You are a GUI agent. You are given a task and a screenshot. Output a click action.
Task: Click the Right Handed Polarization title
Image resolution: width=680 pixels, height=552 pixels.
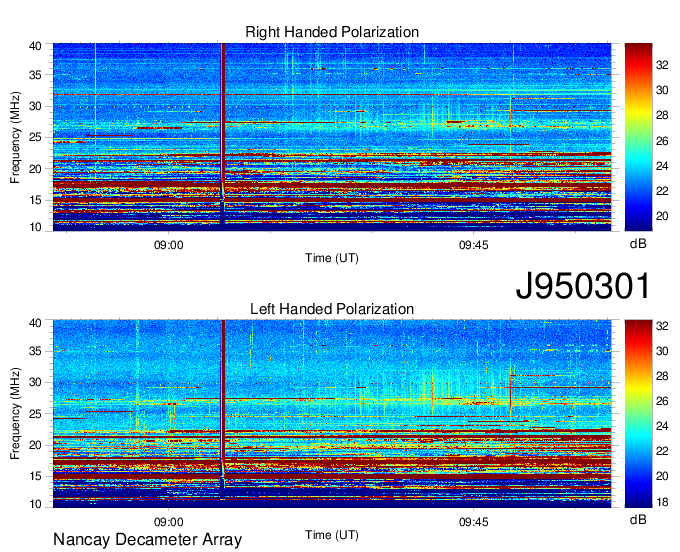click(332, 32)
